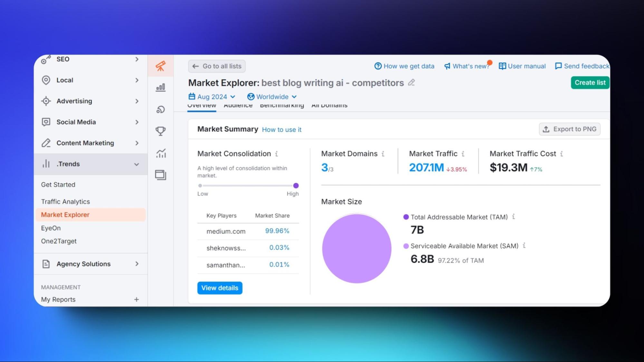Click the Market Consolidation High slider handle
The height and width of the screenshot is (362, 644).
[296, 186]
